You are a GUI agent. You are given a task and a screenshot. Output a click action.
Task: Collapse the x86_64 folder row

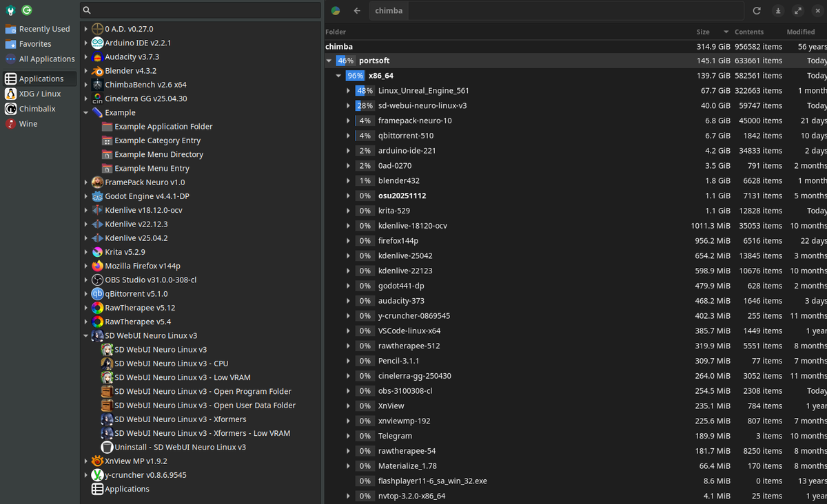338,76
